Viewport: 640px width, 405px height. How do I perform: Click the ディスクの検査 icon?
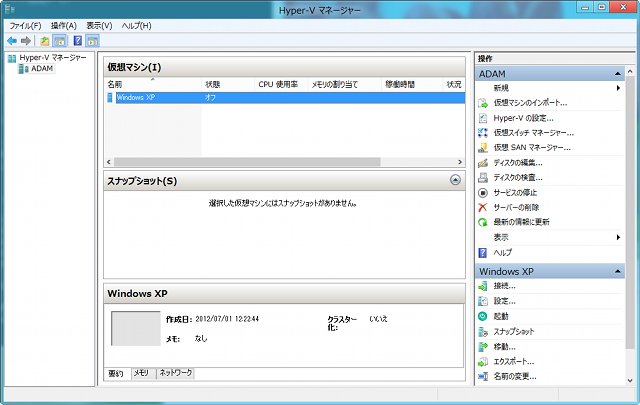pyautogui.click(x=483, y=178)
